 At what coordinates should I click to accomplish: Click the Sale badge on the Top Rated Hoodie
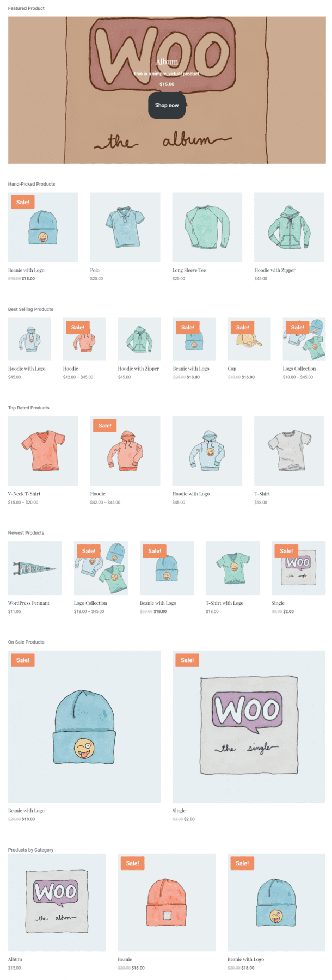pyautogui.click(x=105, y=426)
